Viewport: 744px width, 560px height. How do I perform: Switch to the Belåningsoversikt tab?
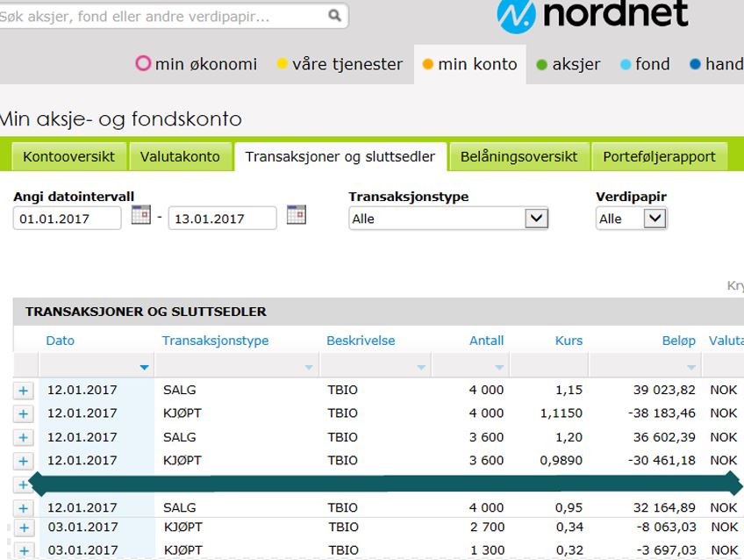[x=519, y=156]
